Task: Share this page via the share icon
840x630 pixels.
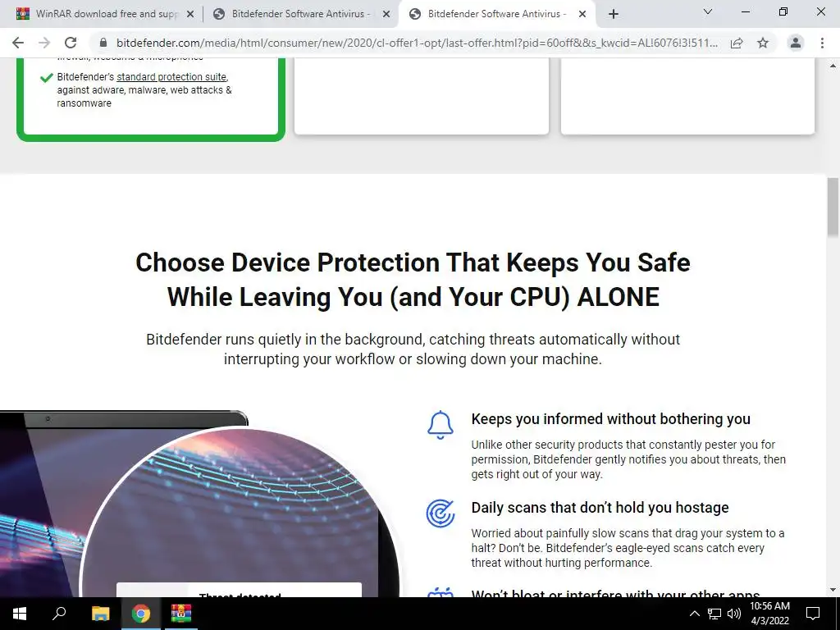Action: pyautogui.click(x=737, y=43)
